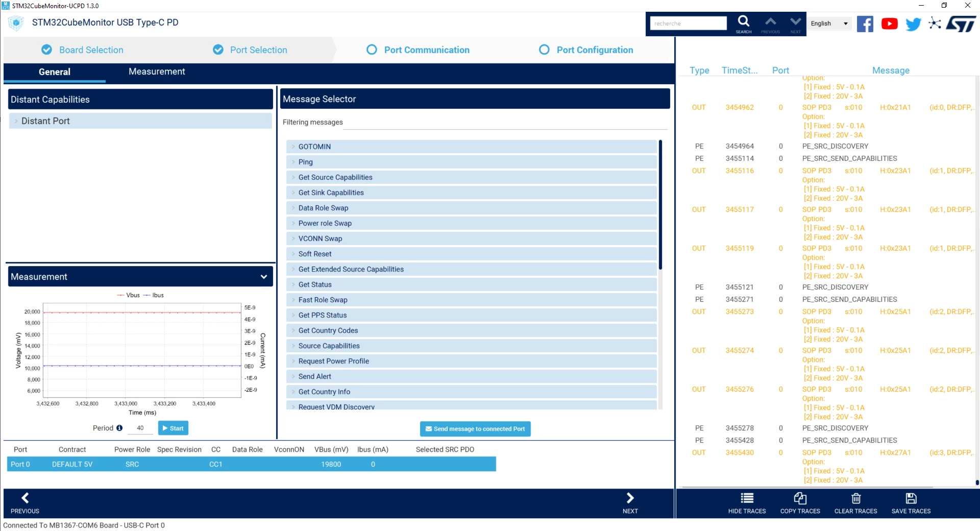Viewport: 980px width, 531px height.
Task: Click the Message column header in traces
Action: (891, 70)
